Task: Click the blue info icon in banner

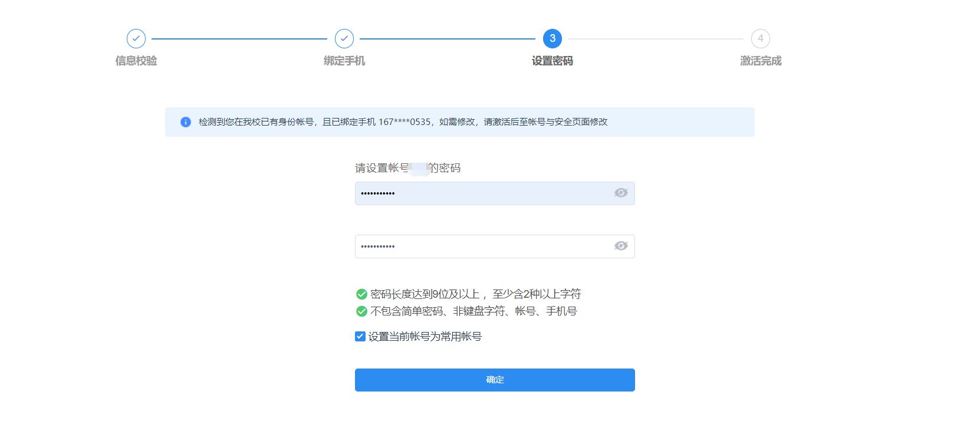Action: 186,122
